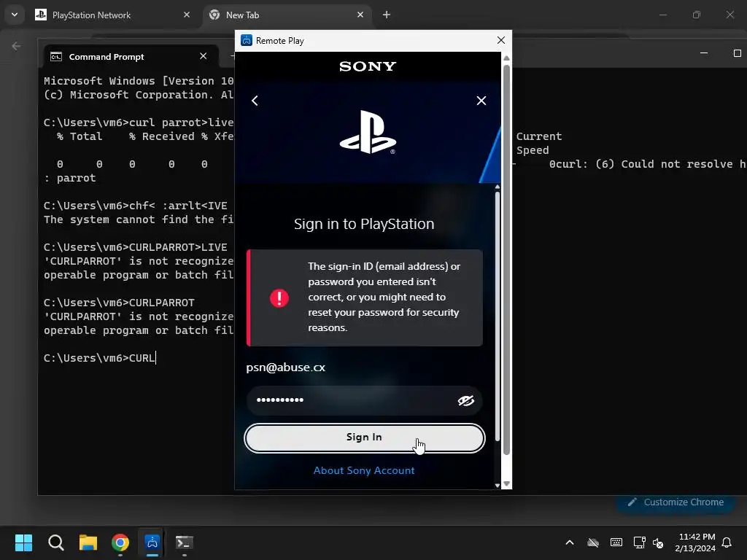Open the notifications bell

(727, 542)
